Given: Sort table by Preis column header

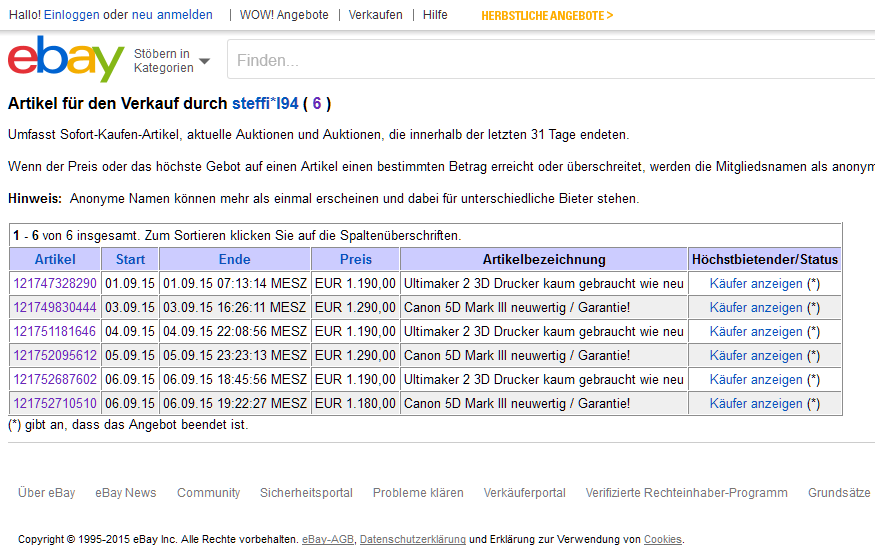Looking at the screenshot, I should (355, 259).
